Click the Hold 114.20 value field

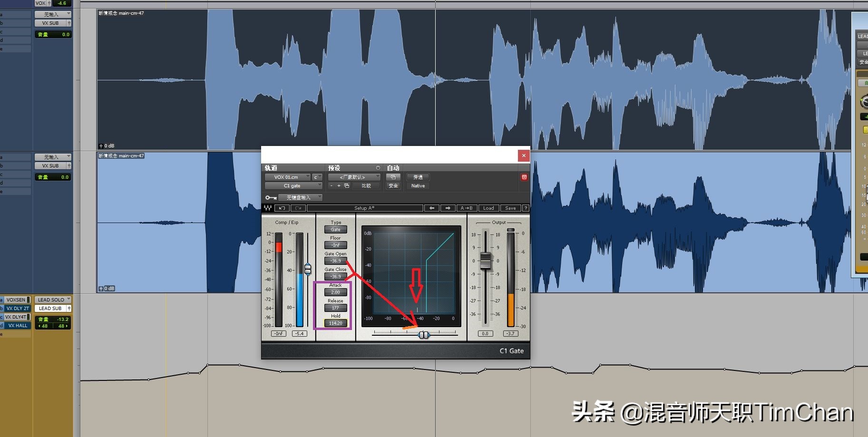coord(335,323)
